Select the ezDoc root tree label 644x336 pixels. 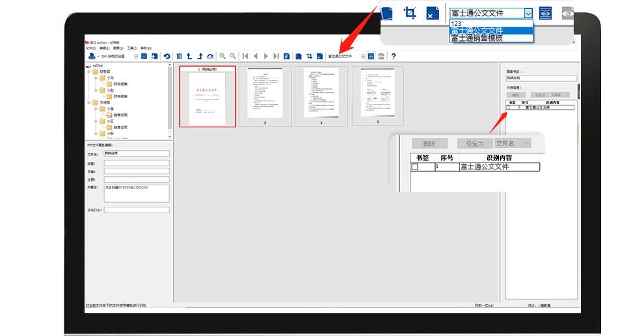(x=98, y=66)
